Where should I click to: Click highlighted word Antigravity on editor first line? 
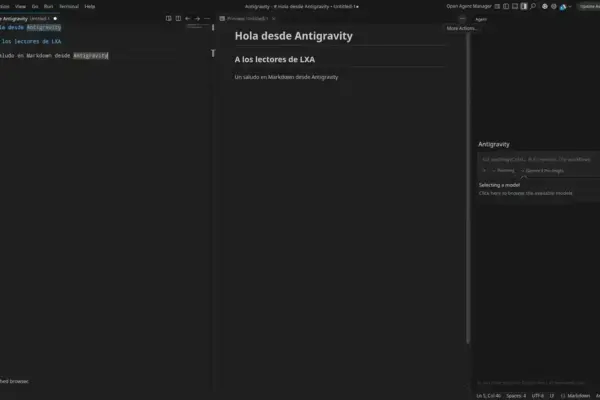(44, 27)
